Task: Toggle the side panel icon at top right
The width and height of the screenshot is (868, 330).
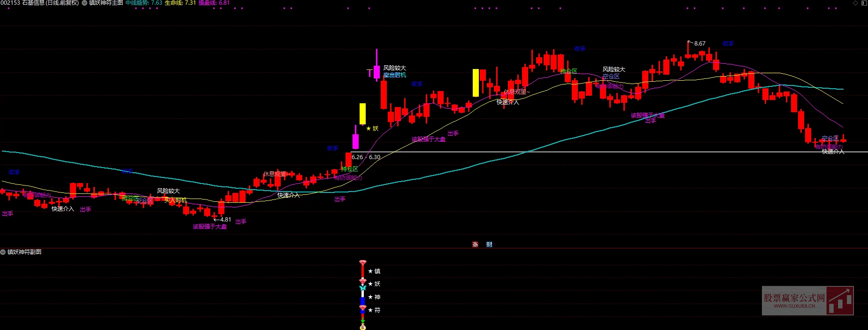Action: (x=864, y=3)
